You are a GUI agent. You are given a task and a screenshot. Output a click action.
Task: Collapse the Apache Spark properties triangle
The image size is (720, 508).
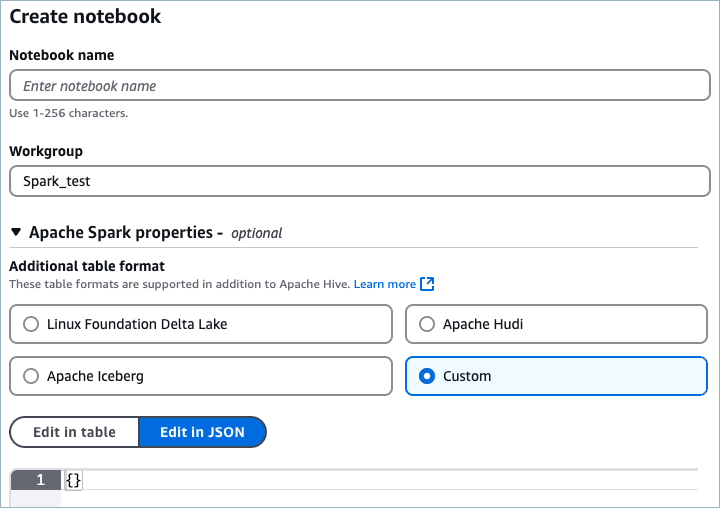pyautogui.click(x=16, y=233)
